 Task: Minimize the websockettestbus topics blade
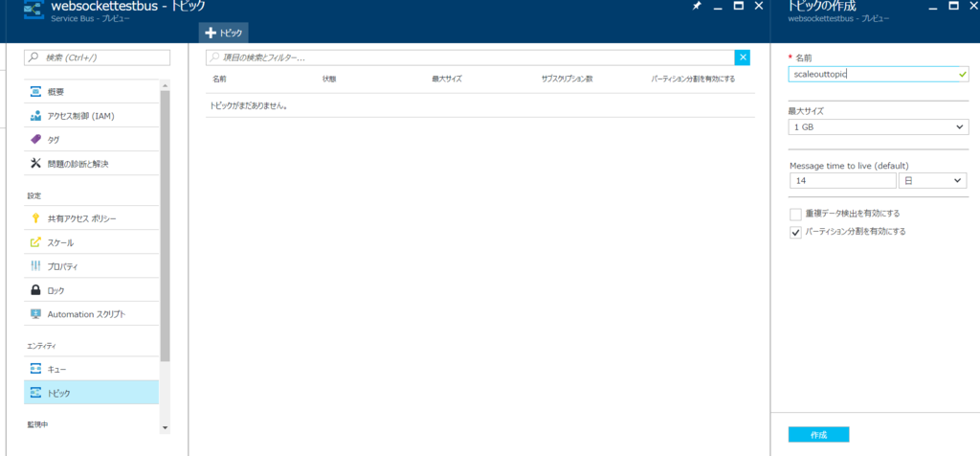[x=718, y=7]
